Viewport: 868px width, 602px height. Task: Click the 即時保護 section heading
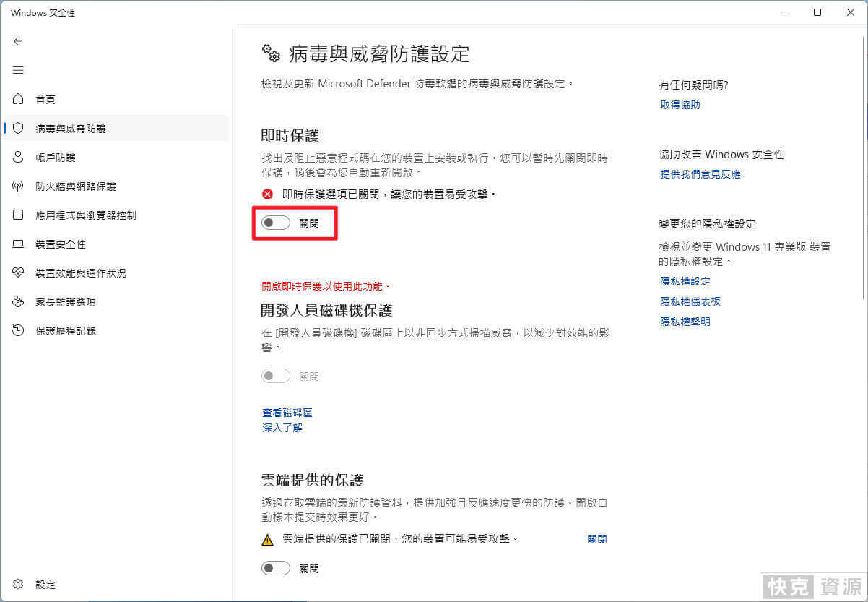(x=290, y=135)
